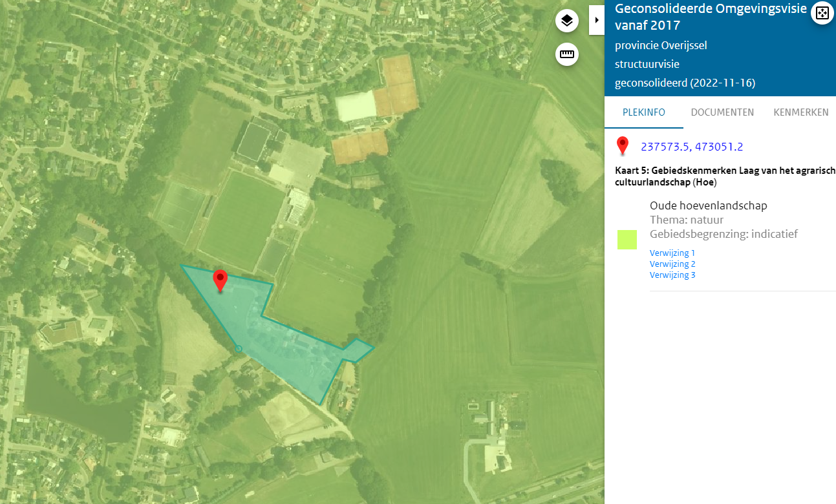This screenshot has height=504, width=836.
Task: Collapse the info side panel arrow
Action: click(596, 20)
